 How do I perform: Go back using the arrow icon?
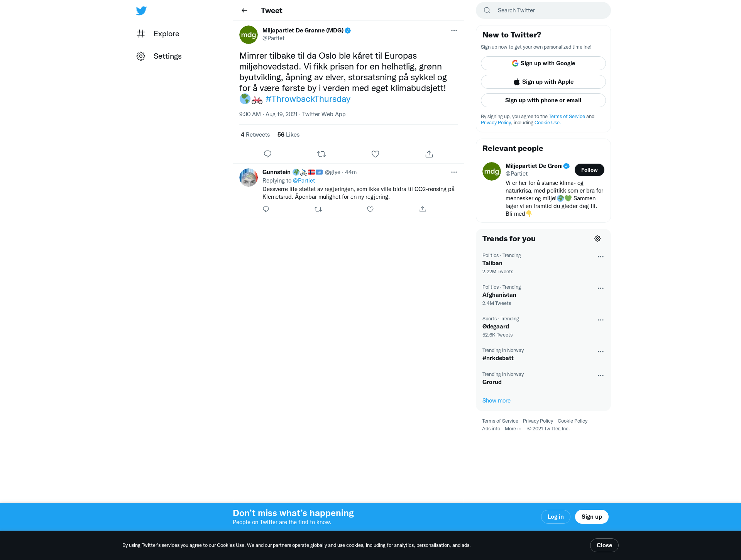(x=244, y=10)
